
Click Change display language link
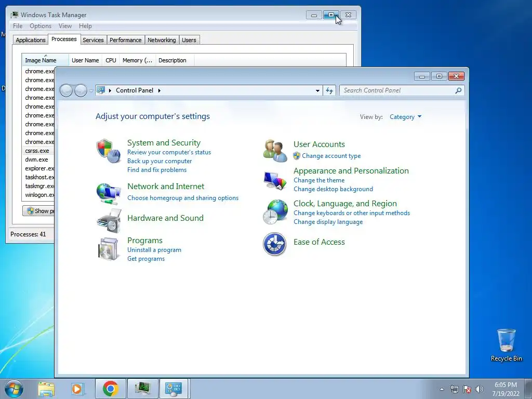click(x=328, y=221)
